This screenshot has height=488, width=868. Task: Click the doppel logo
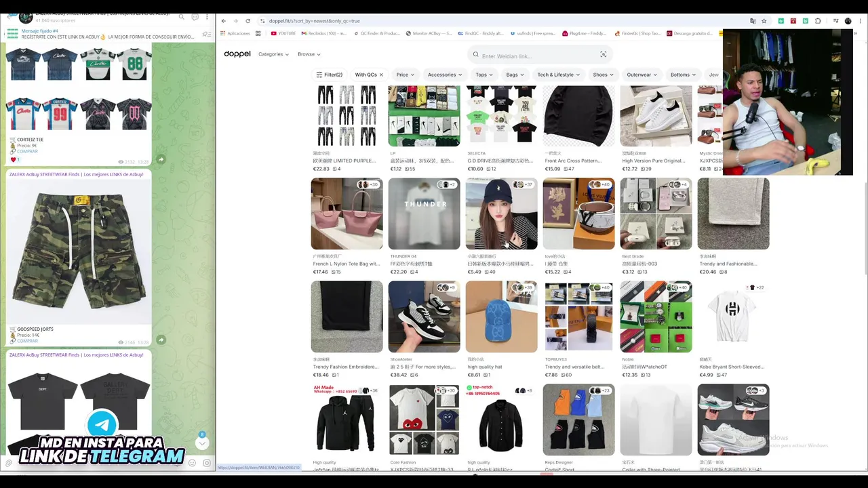(x=237, y=54)
